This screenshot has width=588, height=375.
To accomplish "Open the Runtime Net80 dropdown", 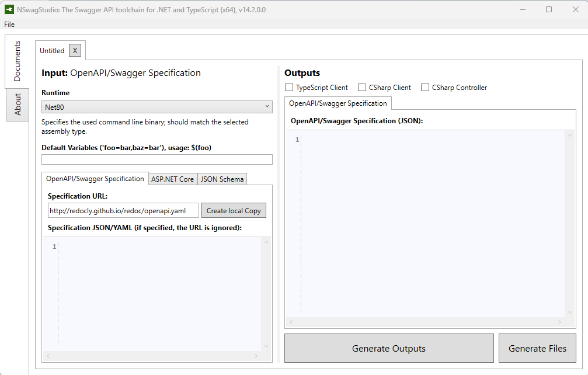I will (156, 107).
